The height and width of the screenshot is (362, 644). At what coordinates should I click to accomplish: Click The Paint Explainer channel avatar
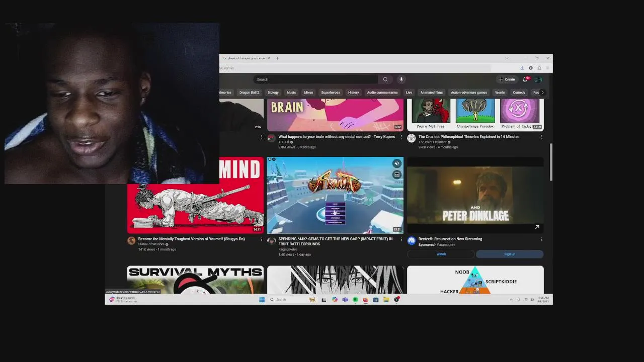pyautogui.click(x=411, y=139)
